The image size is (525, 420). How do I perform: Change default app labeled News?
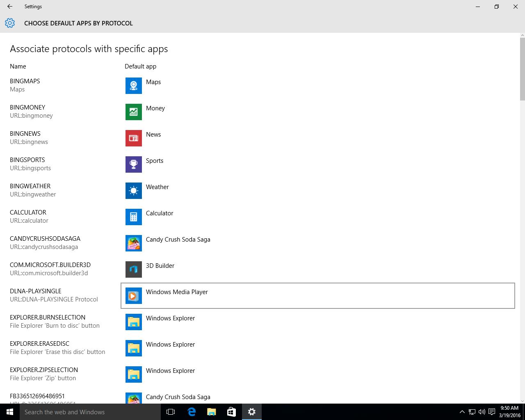(317, 138)
